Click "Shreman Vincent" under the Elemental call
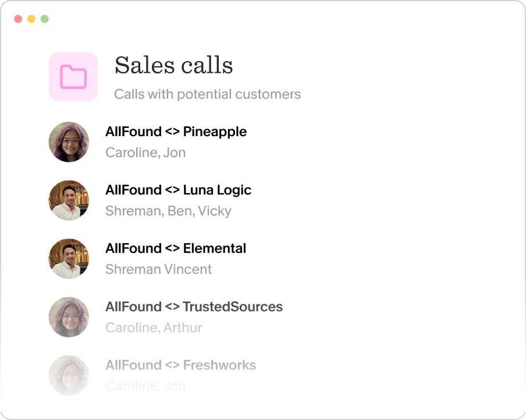This screenshot has height=420, width=526. [x=158, y=269]
